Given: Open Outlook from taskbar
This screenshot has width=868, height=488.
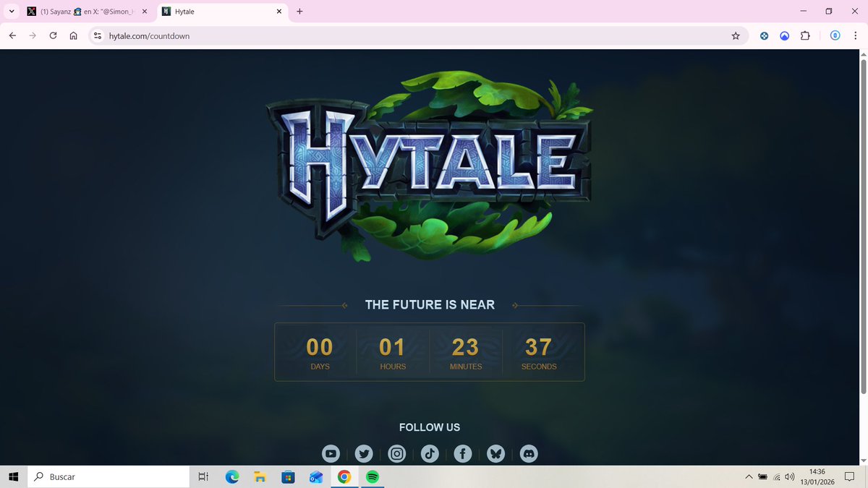Looking at the screenshot, I should [316, 476].
